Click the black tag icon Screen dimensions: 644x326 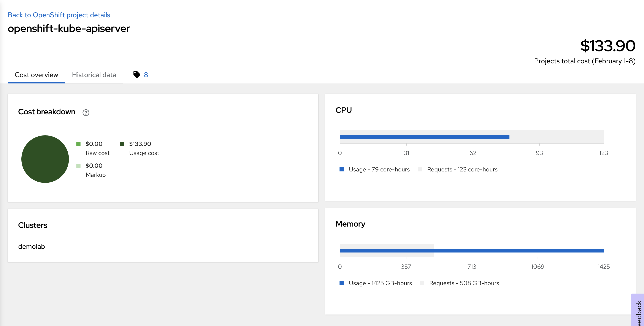[x=137, y=75]
